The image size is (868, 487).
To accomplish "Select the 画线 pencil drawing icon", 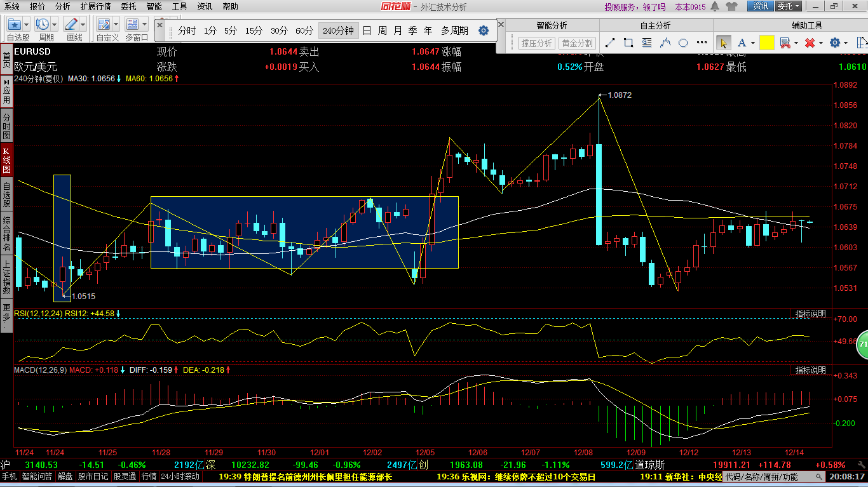I will [x=71, y=25].
